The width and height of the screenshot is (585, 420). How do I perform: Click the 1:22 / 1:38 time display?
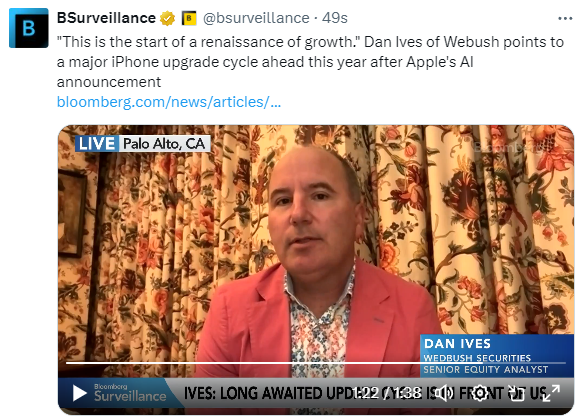click(x=387, y=393)
